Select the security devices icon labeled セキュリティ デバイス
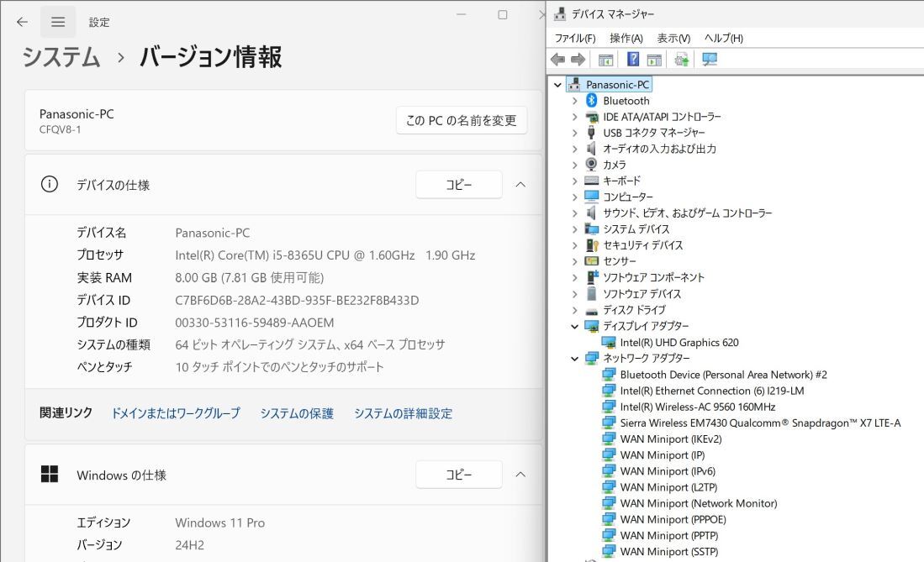 pyautogui.click(x=592, y=245)
